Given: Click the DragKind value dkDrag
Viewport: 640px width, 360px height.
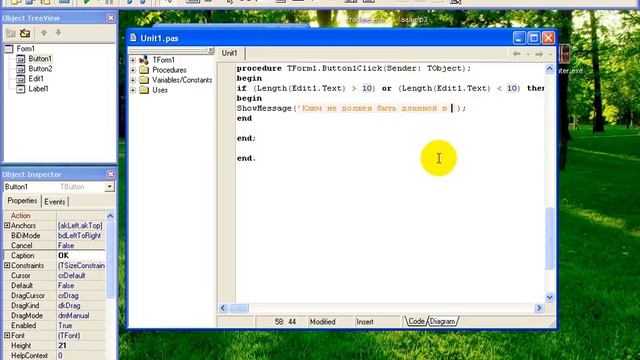Looking at the screenshot, I should click(81, 305).
